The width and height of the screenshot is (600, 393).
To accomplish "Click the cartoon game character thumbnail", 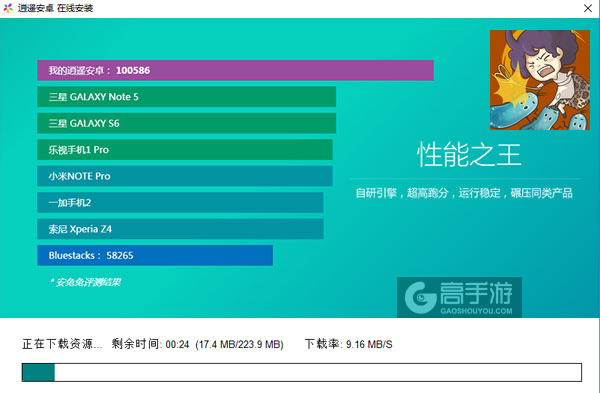I will coord(540,80).
